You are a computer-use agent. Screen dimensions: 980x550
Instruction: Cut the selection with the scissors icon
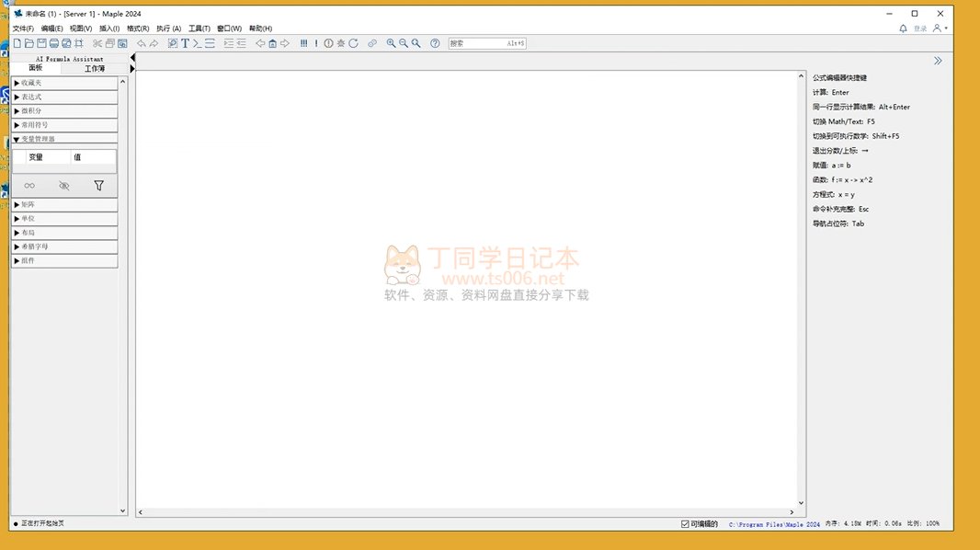click(97, 43)
